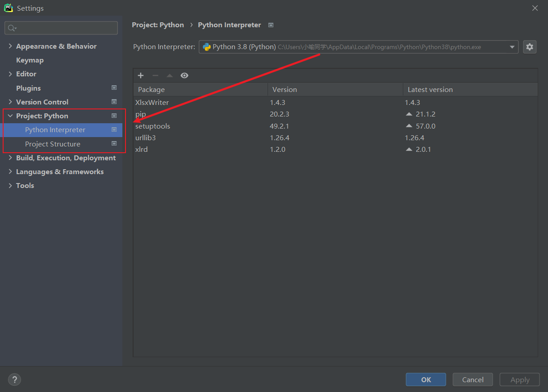Click the remove package minus icon

tap(155, 75)
